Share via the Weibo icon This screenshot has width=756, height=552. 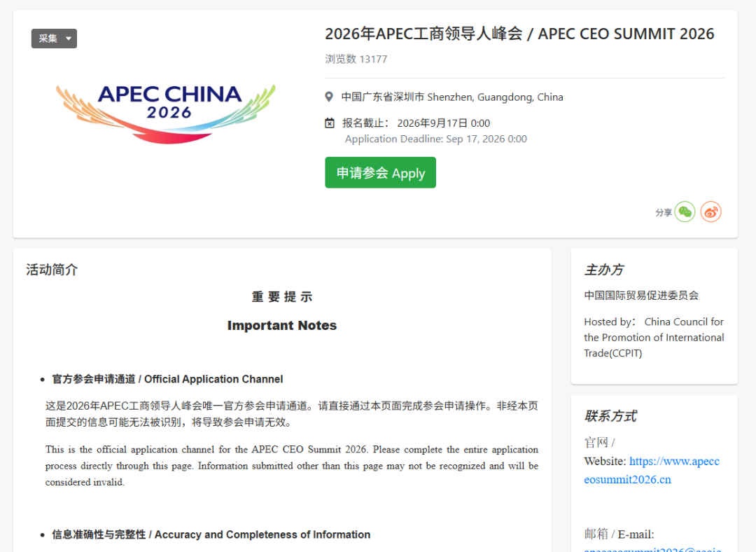pos(710,212)
